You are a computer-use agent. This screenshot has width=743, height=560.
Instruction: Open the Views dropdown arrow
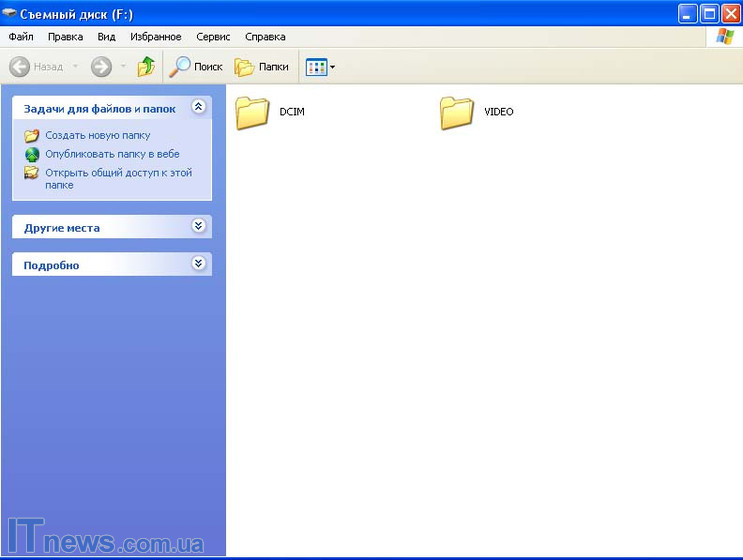click(333, 67)
